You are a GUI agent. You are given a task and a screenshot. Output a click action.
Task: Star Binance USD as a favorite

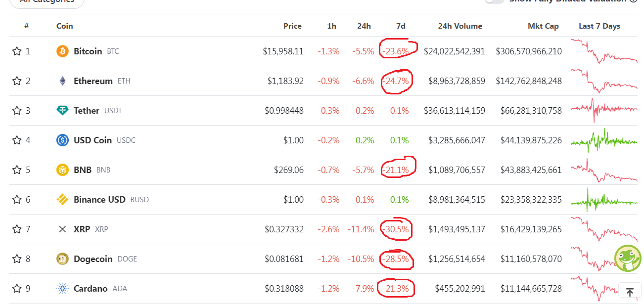coord(17,200)
